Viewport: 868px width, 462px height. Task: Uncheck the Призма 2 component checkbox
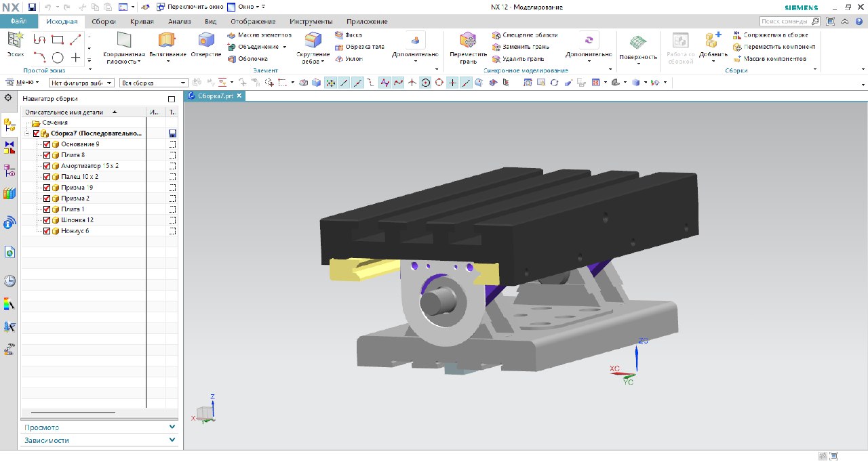47,198
